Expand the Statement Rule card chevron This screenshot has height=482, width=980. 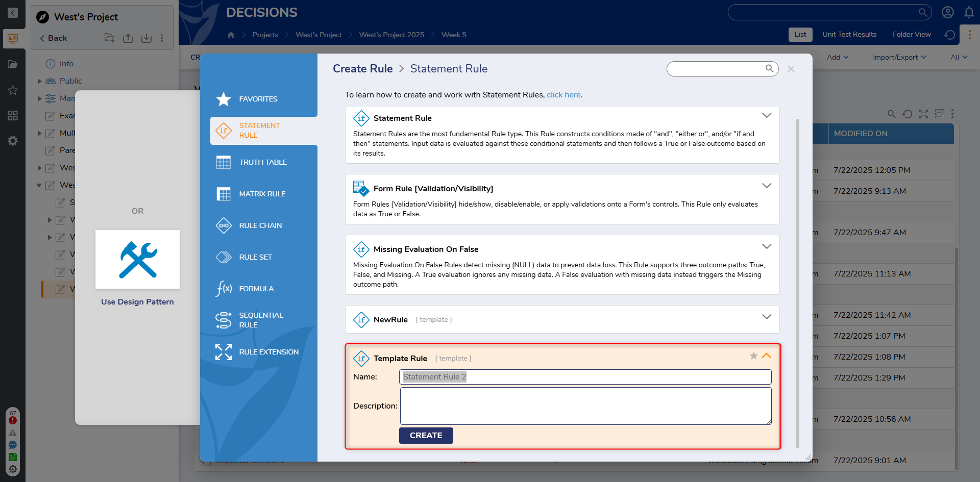coord(766,116)
